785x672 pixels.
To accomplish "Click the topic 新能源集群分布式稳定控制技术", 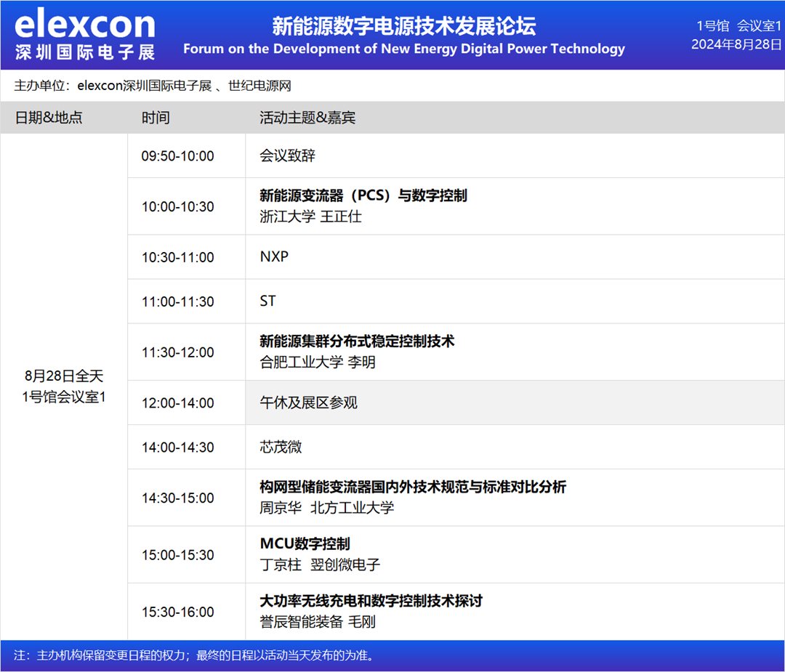I will [x=357, y=341].
